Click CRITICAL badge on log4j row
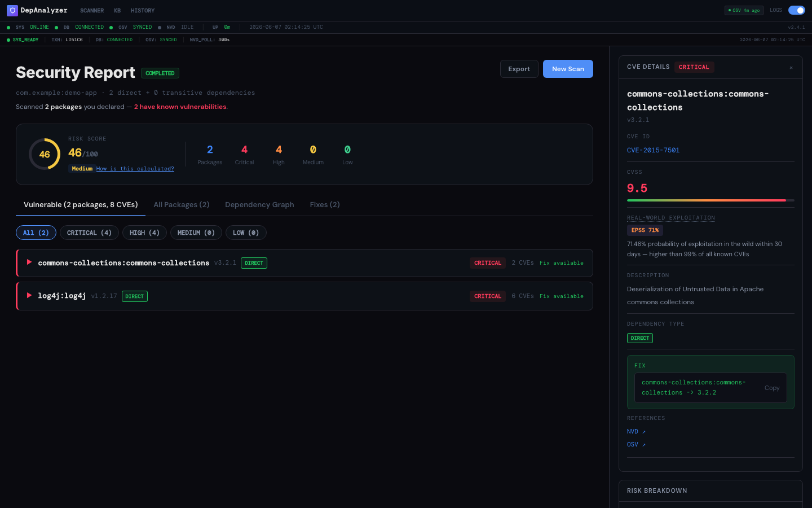This screenshot has width=812, height=508. tap(488, 296)
